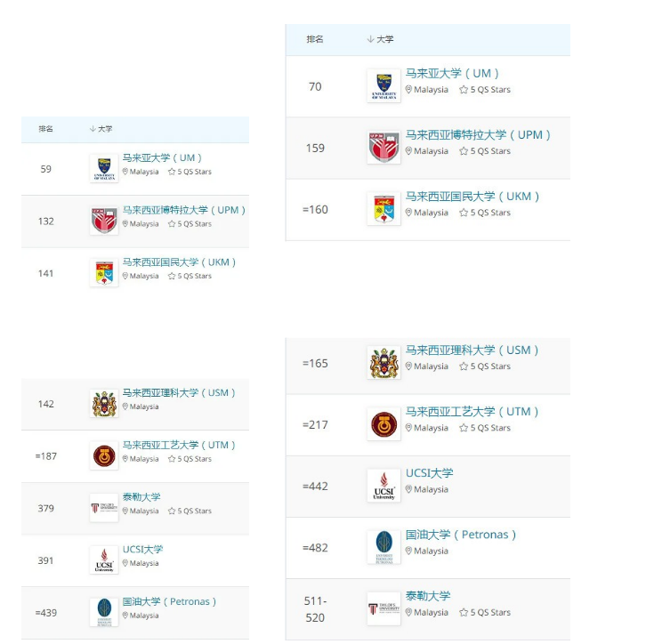
Task: Click the UM logo beside rank 59
Action: coord(104,168)
